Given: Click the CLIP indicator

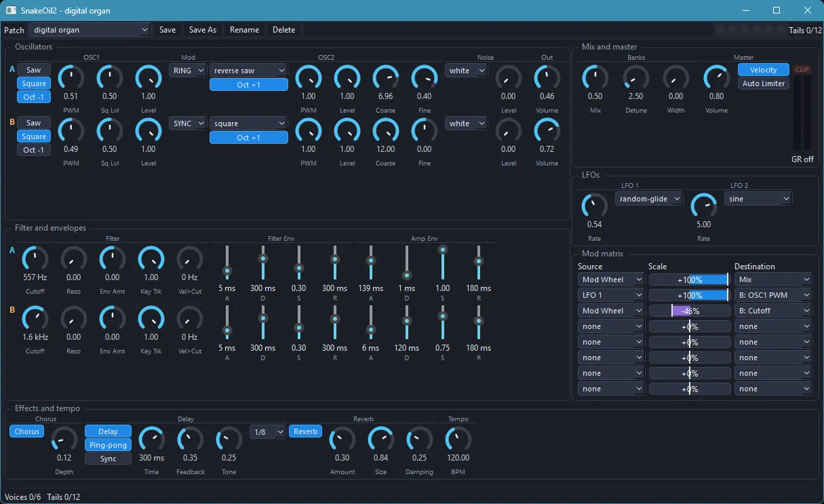Looking at the screenshot, I should click(802, 70).
